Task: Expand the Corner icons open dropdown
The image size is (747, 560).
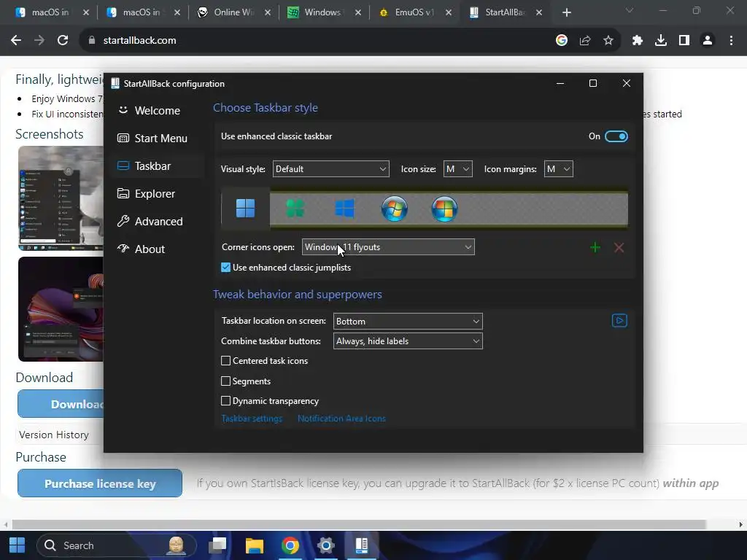Action: pos(388,247)
